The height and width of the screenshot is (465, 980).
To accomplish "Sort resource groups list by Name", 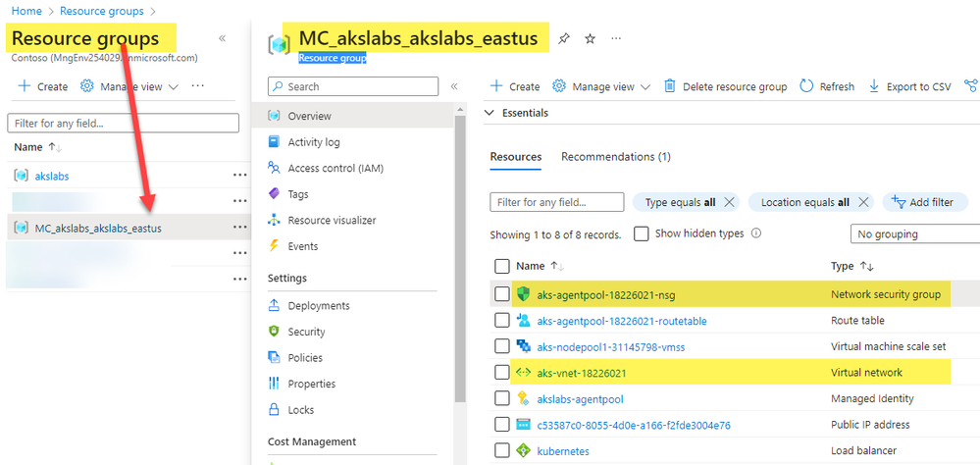I will point(37,147).
